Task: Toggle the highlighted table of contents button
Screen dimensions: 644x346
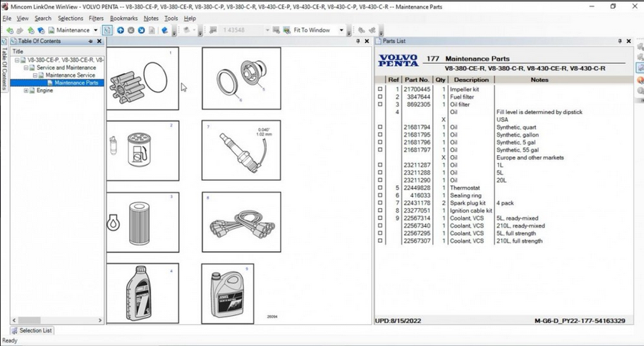Action: [107, 30]
